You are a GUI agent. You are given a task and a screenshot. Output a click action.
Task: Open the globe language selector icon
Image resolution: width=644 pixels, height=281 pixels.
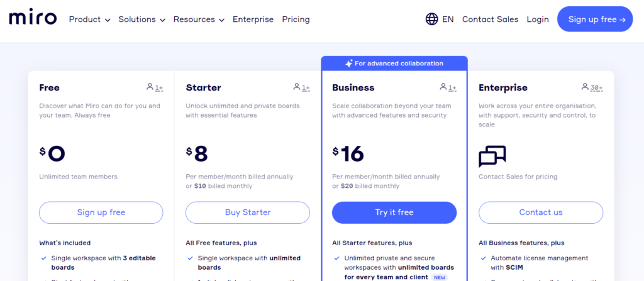click(x=431, y=19)
